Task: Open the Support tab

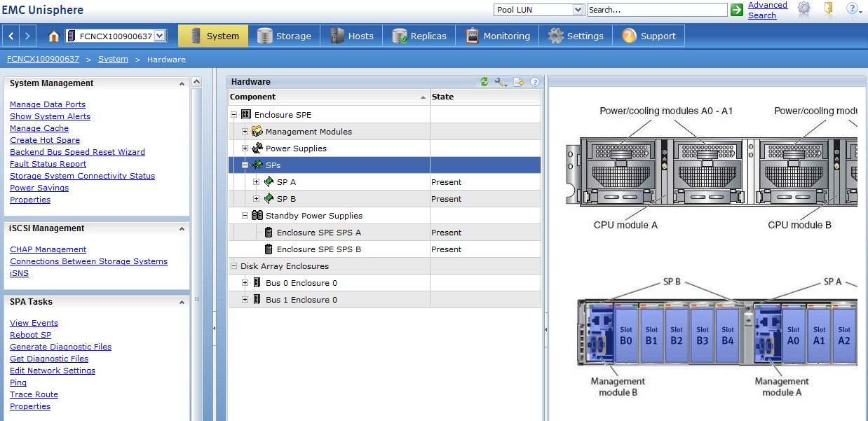Action: [649, 36]
